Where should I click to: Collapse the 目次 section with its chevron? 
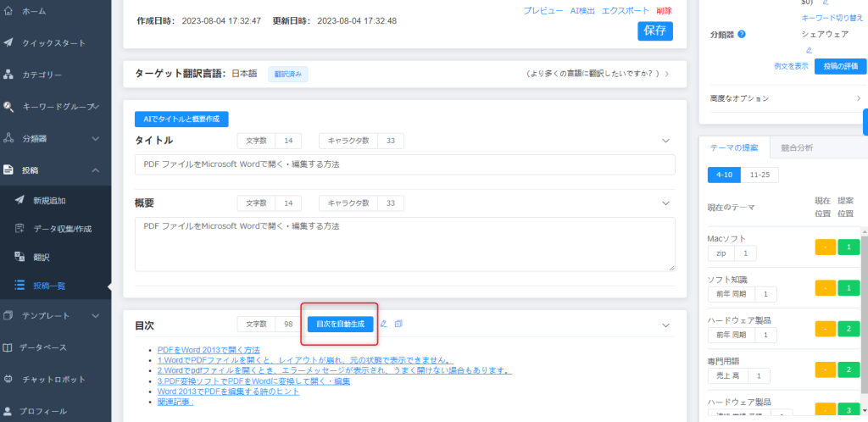coord(666,325)
